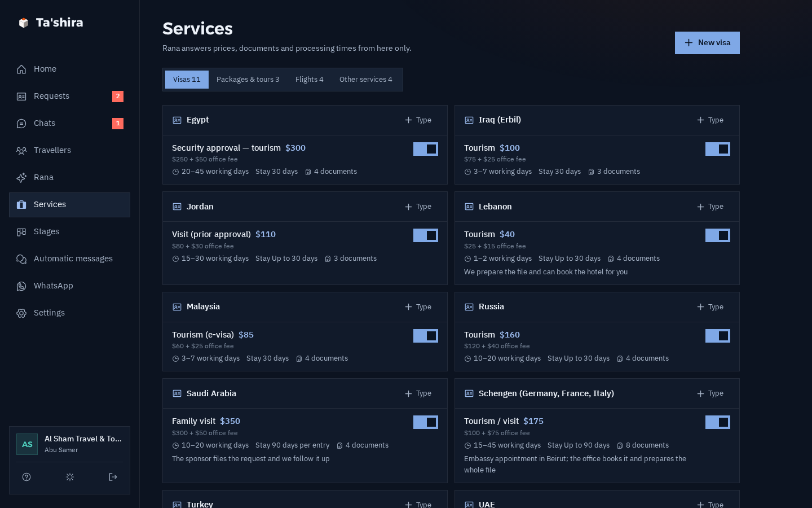Screen dimensions: 812x508
Task: Switch to Packages & tours tab
Action: coord(248,80)
